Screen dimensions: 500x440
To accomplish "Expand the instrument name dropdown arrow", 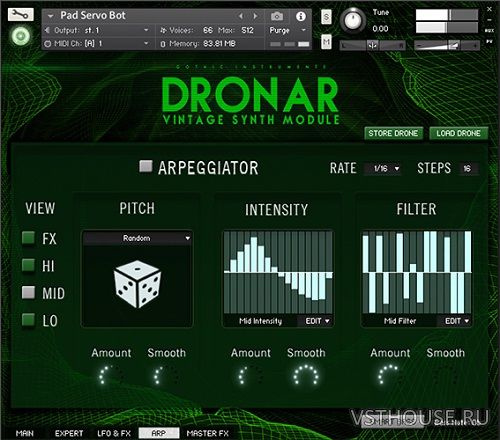I will (51, 16).
